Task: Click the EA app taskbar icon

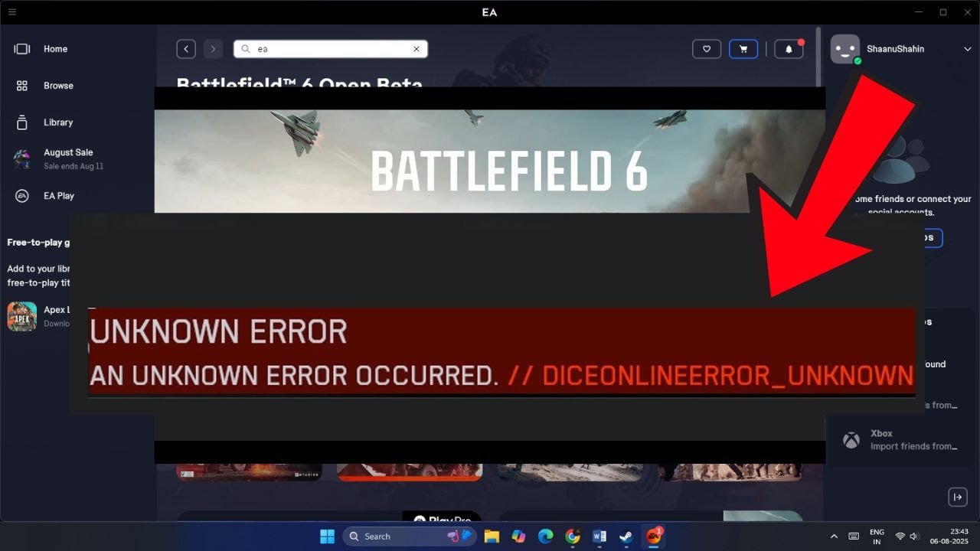Action: (654, 536)
